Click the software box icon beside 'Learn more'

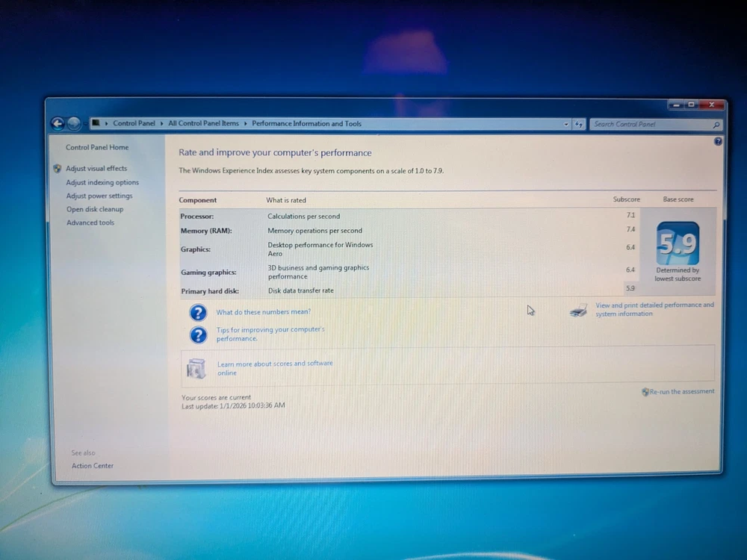pyautogui.click(x=196, y=368)
